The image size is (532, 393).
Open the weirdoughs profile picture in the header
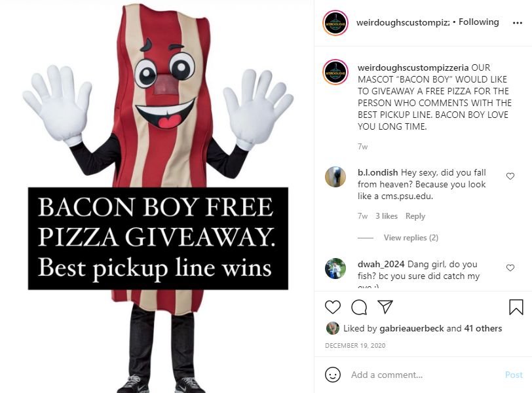[335, 23]
